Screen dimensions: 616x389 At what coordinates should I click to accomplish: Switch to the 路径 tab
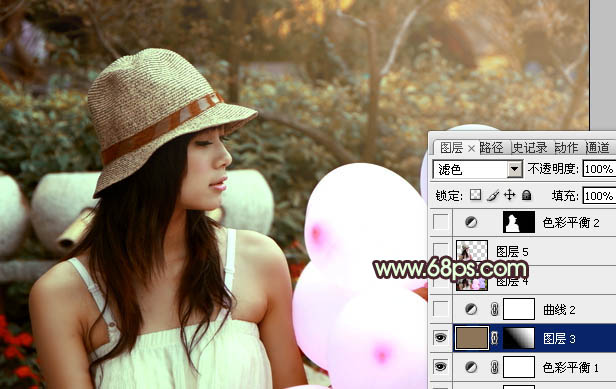(491, 148)
